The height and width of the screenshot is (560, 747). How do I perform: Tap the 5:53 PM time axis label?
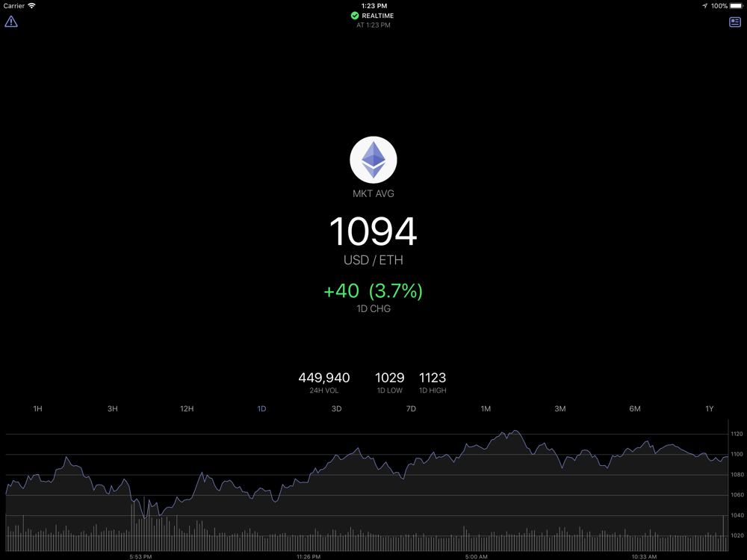140,557
